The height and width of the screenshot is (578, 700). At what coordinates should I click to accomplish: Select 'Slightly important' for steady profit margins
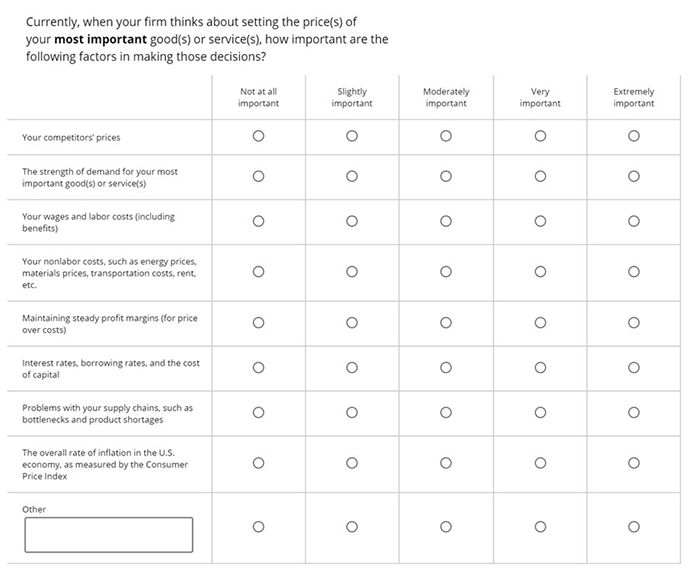352,323
